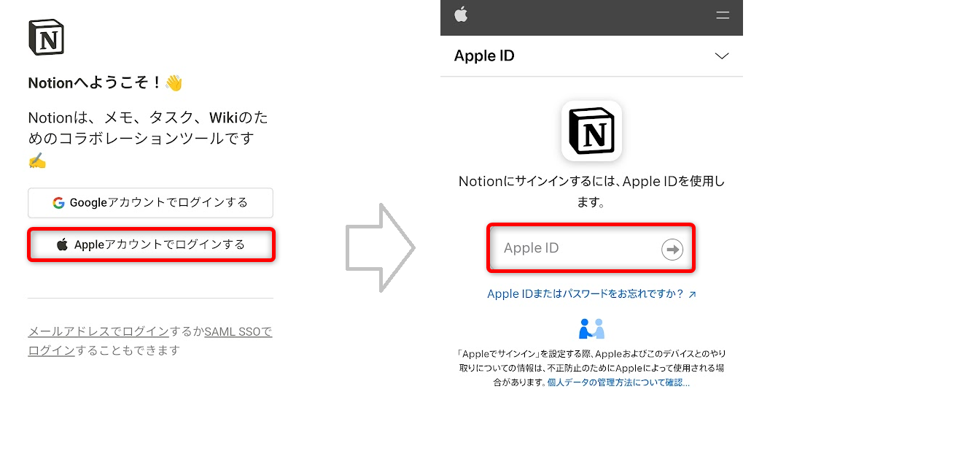Click the blue privacy handshake icon

(x=591, y=328)
